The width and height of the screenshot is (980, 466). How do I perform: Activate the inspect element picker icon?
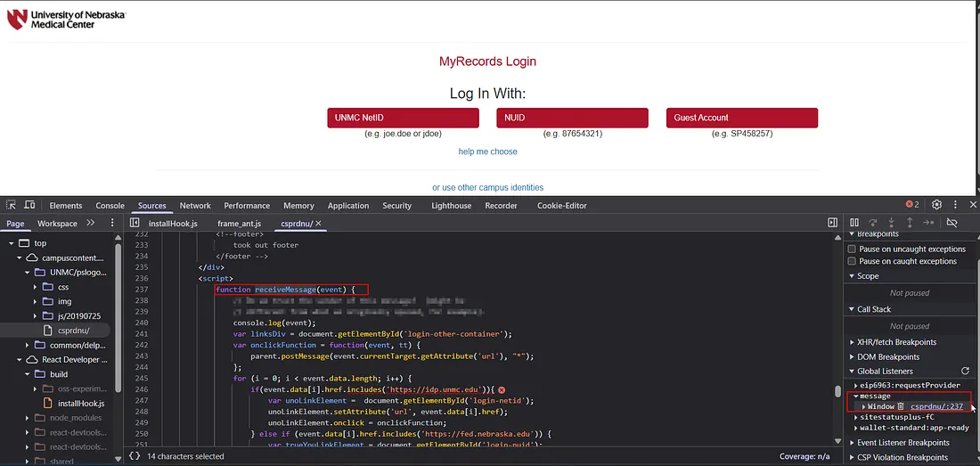click(12, 205)
